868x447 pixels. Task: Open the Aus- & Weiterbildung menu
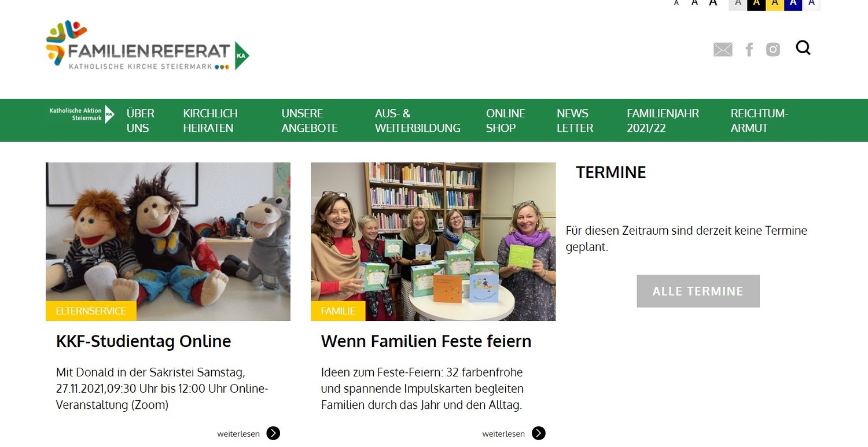click(x=418, y=120)
